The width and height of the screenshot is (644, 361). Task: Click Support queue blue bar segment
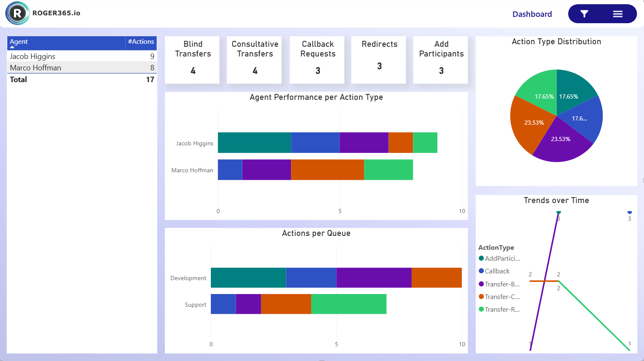coord(224,304)
